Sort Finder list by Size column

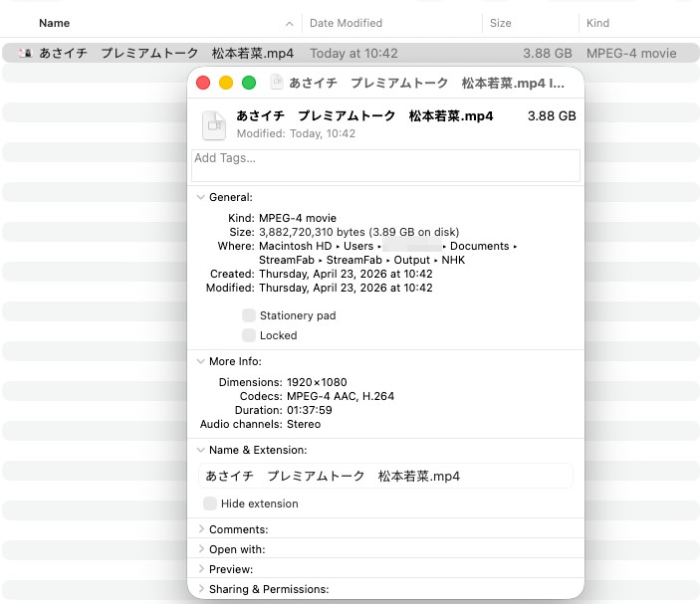click(501, 23)
